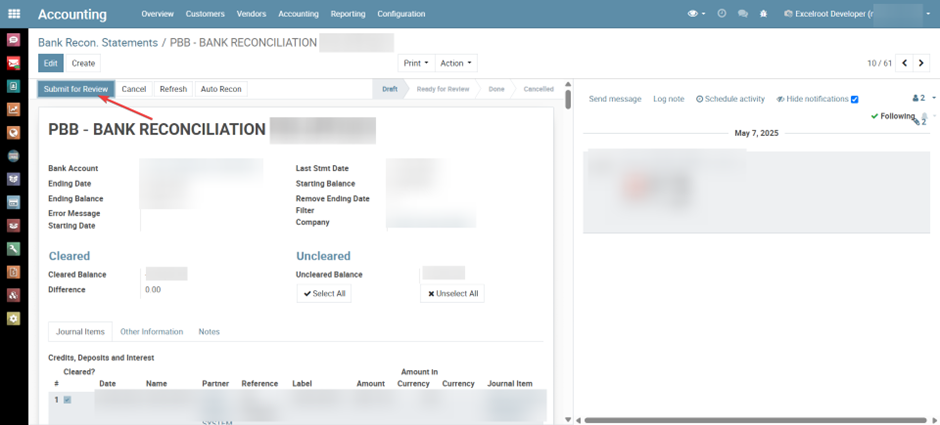Viewport: 940px width, 425px height.
Task: Expand the Action dropdown
Action: coord(456,63)
